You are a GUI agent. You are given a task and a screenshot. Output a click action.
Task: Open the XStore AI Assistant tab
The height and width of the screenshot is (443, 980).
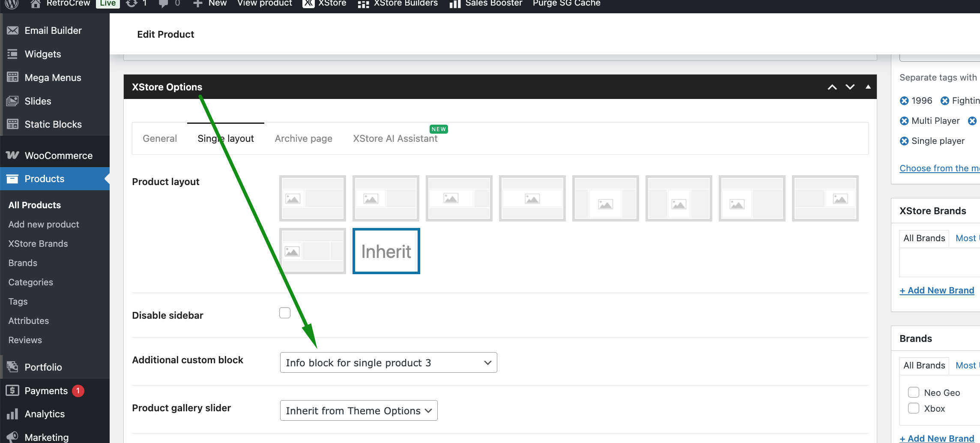[x=395, y=138]
